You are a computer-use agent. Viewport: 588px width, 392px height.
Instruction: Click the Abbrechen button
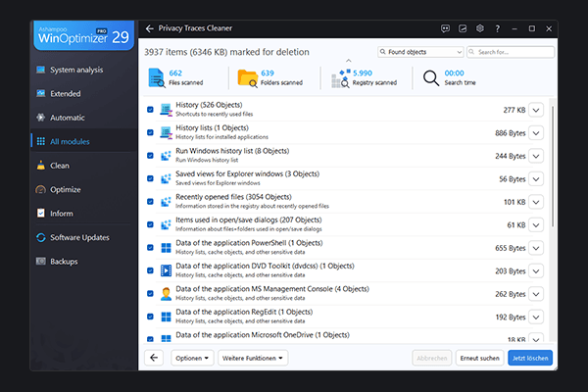pos(431,358)
